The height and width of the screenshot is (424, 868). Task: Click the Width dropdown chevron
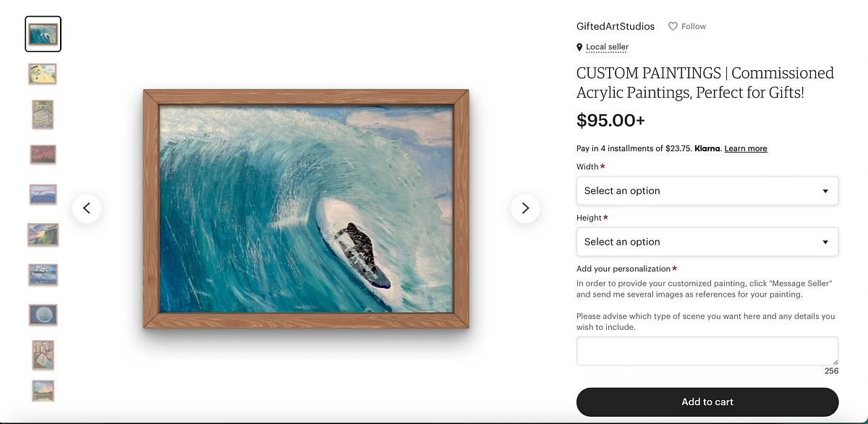(x=825, y=190)
